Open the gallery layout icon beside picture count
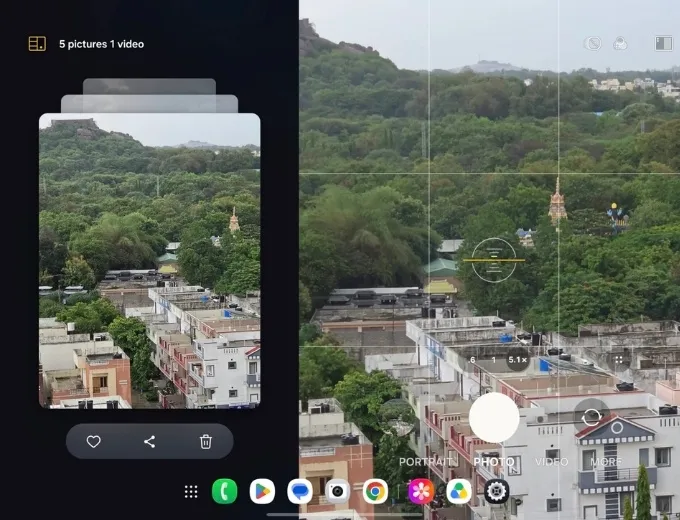The width and height of the screenshot is (680, 520). [37, 44]
